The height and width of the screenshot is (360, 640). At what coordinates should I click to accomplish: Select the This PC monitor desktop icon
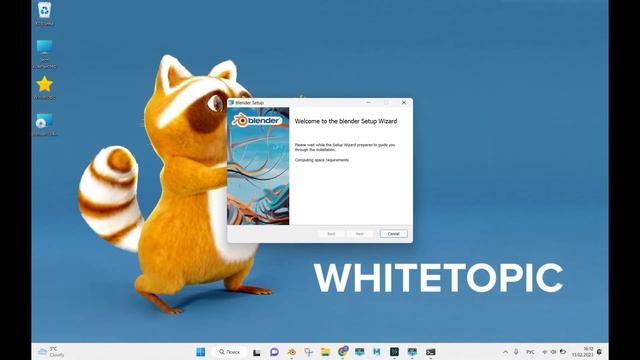click(x=44, y=54)
